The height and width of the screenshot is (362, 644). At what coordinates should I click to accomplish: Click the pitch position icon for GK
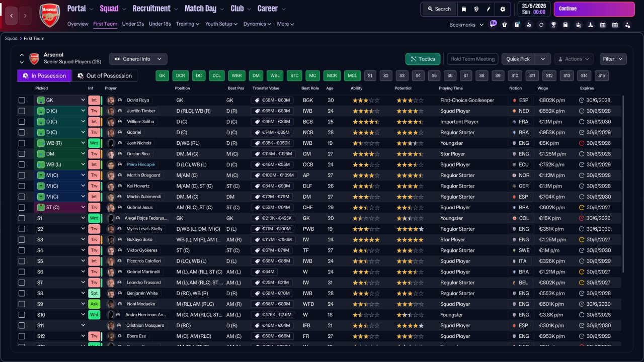[x=40, y=100]
